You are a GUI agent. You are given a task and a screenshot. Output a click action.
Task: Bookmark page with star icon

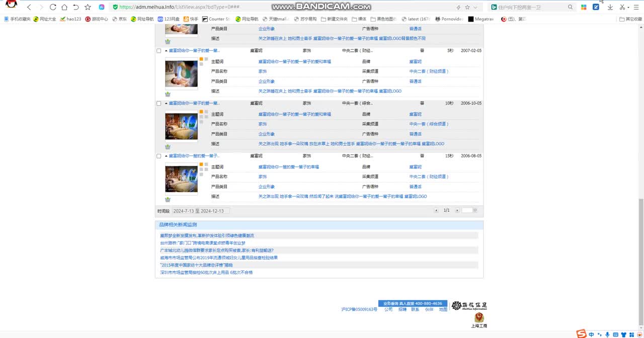click(88, 7)
